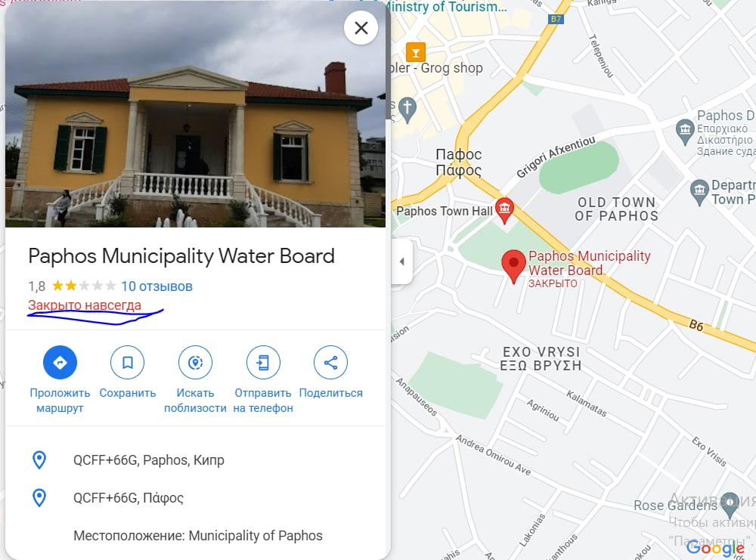Click the blue Directions route icon
The height and width of the screenshot is (560, 756).
(x=60, y=363)
